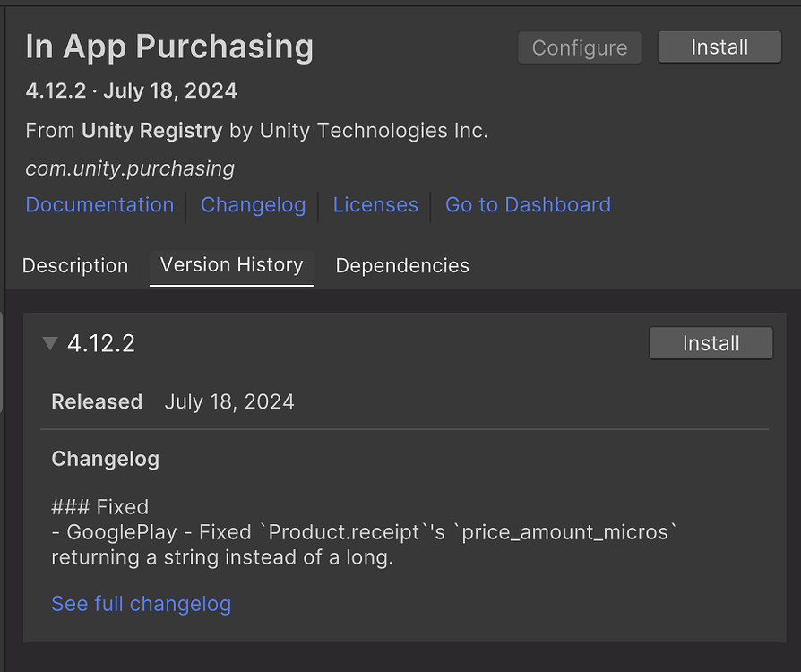Install the In App Purchasing package

coord(719,47)
